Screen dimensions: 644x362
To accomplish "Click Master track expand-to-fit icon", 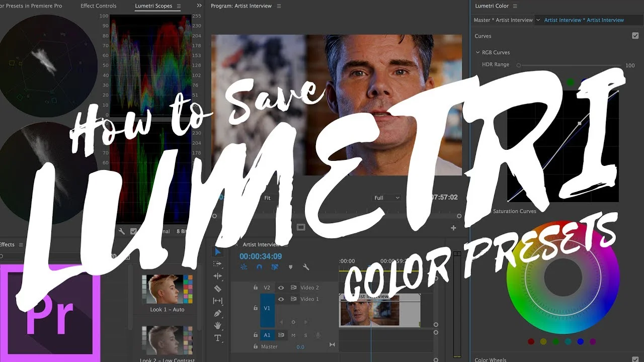I will pyautogui.click(x=332, y=344).
